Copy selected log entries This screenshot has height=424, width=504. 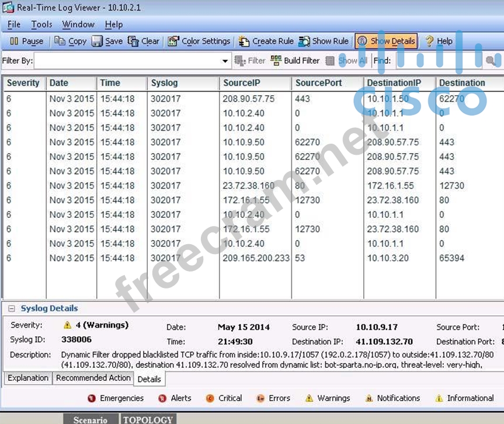pyautogui.click(x=70, y=41)
